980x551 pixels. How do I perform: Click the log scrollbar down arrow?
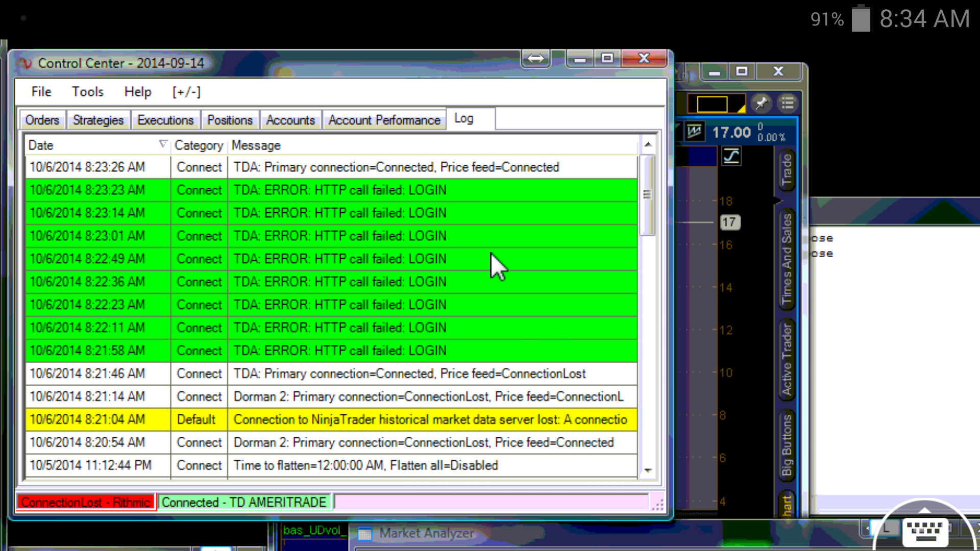tap(648, 470)
